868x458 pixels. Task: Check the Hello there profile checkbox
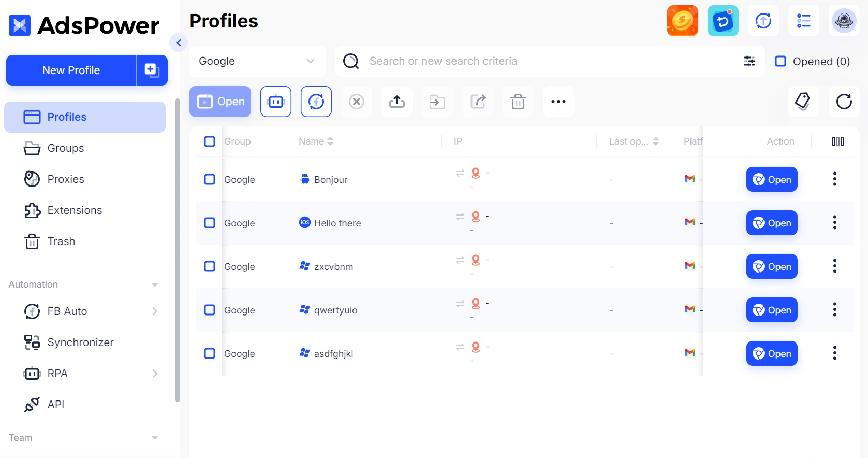[x=210, y=223]
